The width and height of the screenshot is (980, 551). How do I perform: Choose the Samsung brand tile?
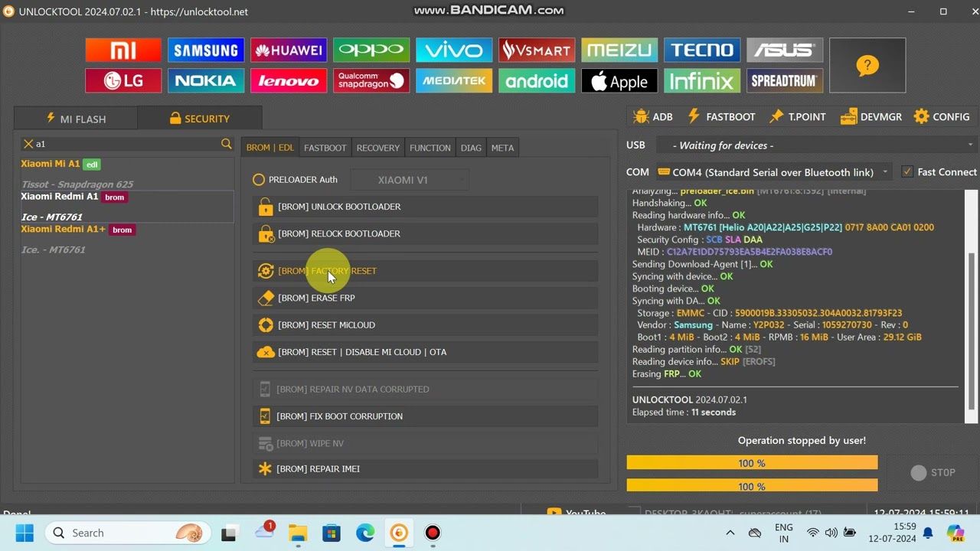206,51
